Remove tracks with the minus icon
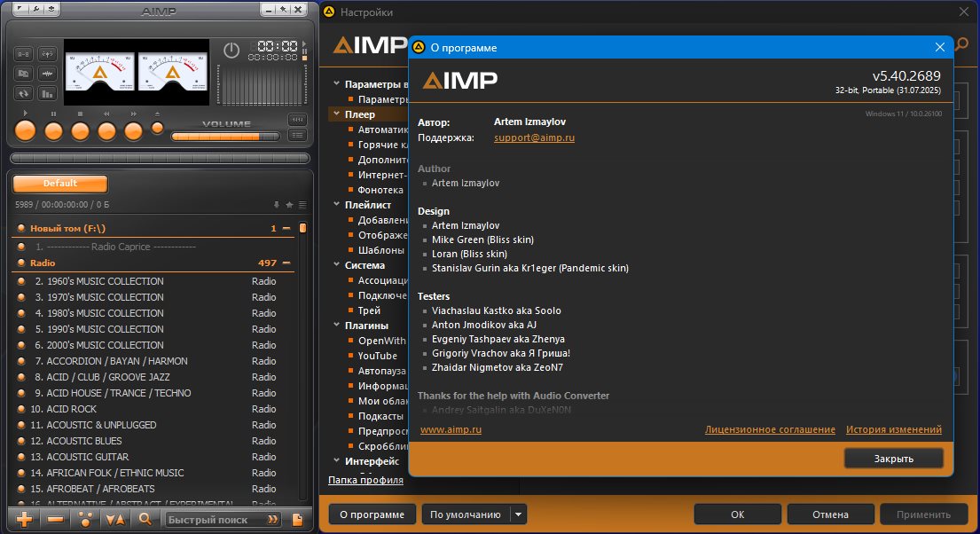980x534 pixels. 55,519
